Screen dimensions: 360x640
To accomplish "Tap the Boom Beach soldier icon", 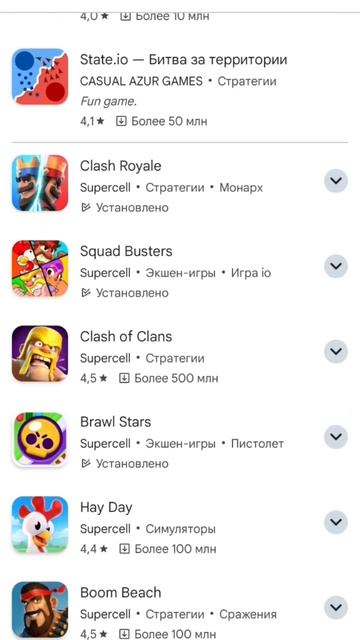I will (40, 609).
